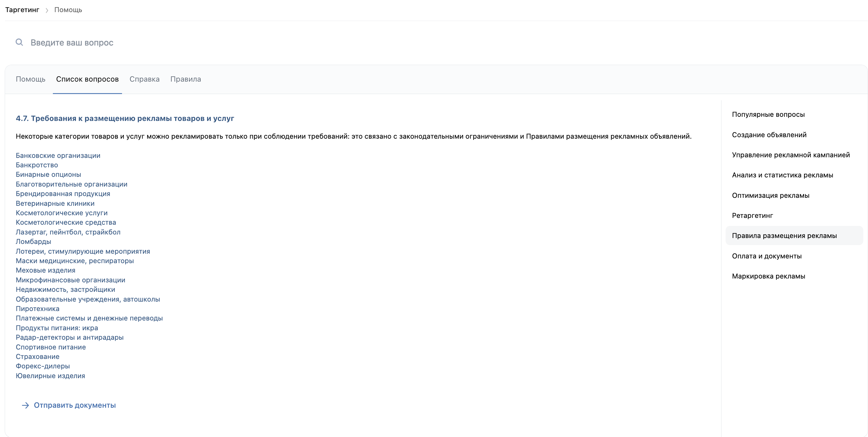Viewport: 868px width, 437px height.
Task: Select the Список вопросов tab
Action: tap(87, 79)
